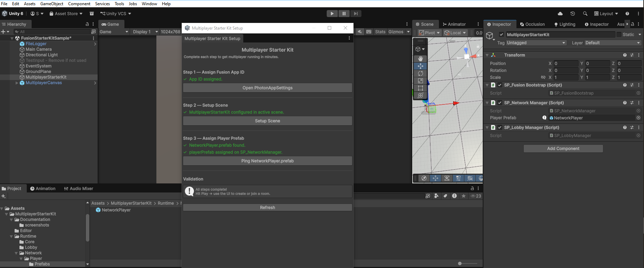
Task: Expand the MultiplayerCanvas hierarchy item
Action: click(17, 83)
